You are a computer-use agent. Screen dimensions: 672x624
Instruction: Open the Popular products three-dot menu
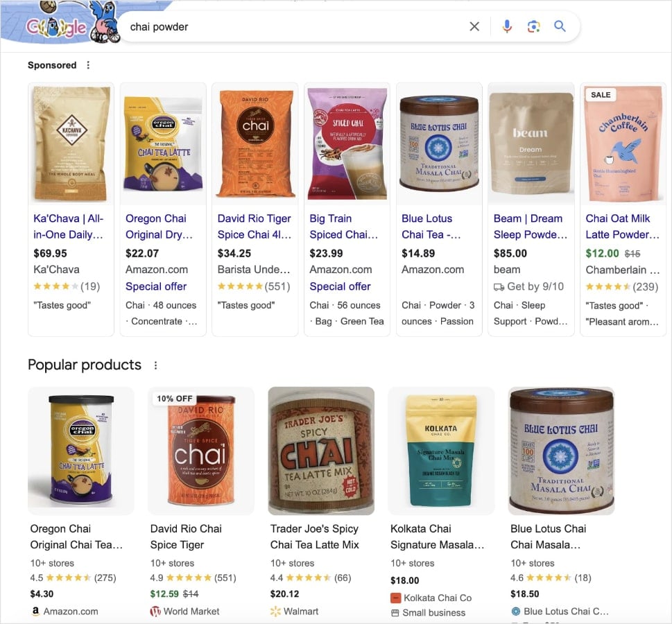coord(155,364)
